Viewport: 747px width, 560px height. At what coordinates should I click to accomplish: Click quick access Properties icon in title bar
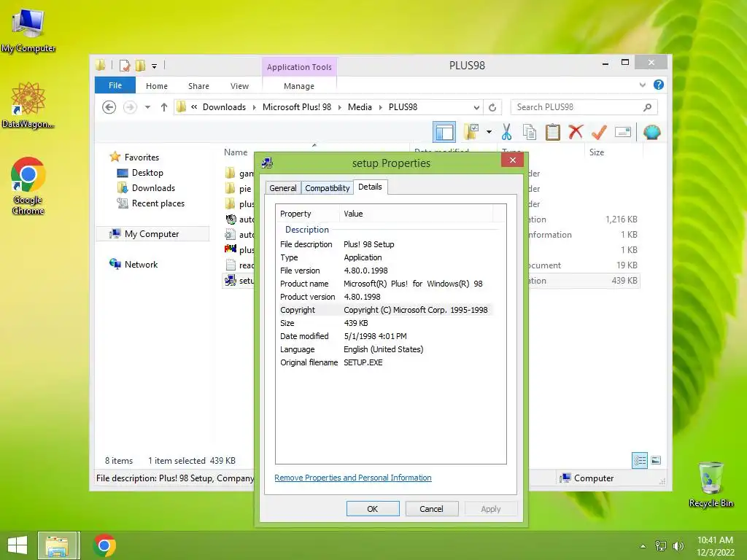point(125,66)
